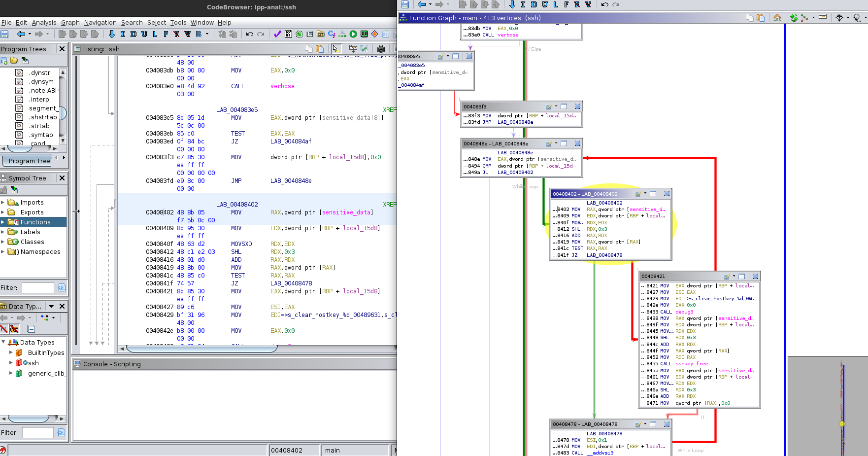
Task: Run auto-analysis with the purple checkmark icon
Action: click(277, 34)
